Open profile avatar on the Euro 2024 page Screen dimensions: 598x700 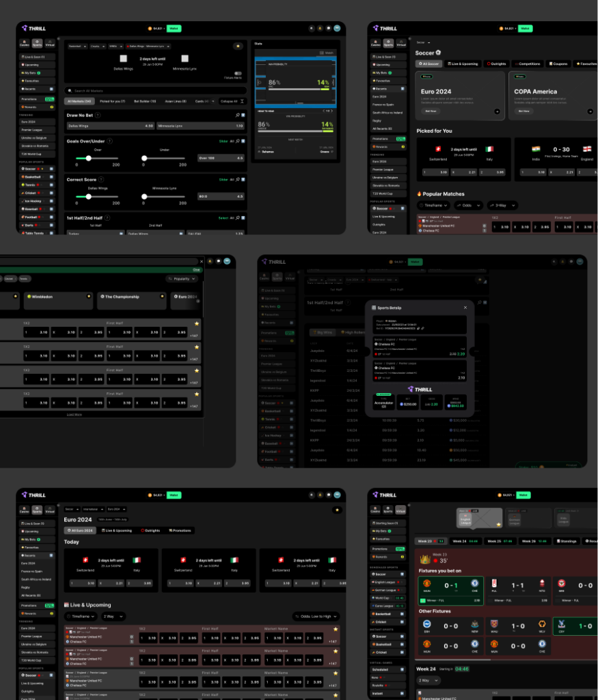click(337, 495)
